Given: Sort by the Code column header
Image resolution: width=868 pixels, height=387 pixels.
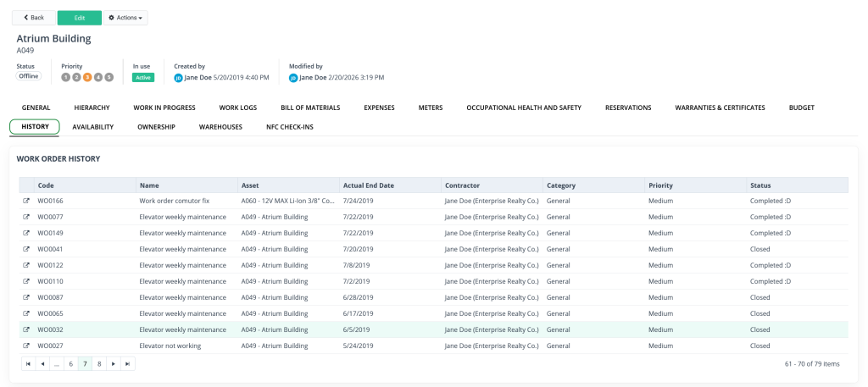Looking at the screenshot, I should 86,185.
